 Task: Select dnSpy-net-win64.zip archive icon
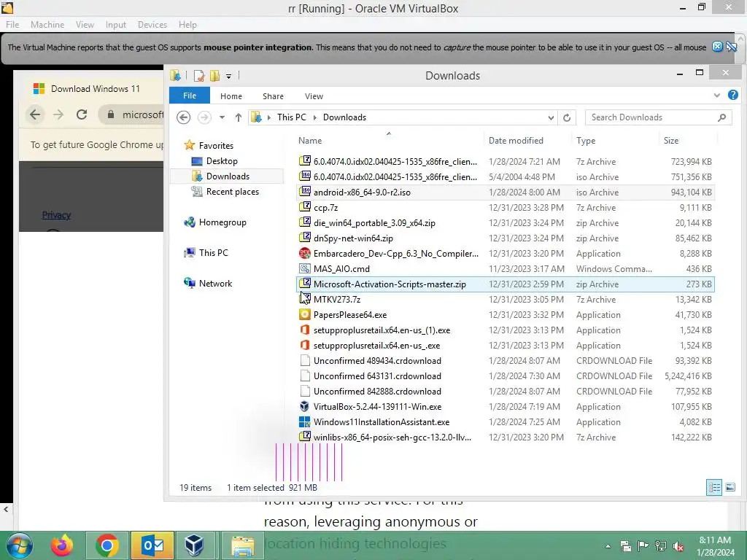[305, 237]
